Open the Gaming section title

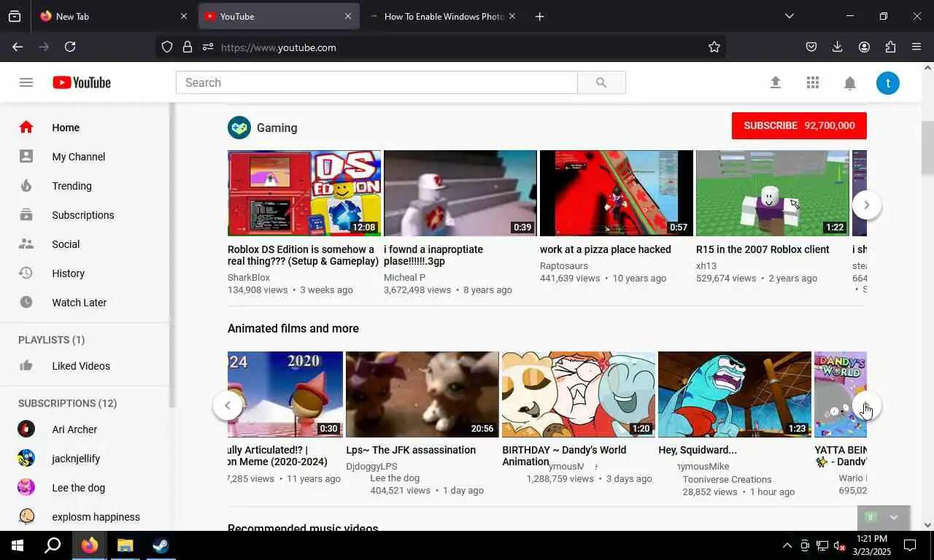pyautogui.click(x=277, y=128)
